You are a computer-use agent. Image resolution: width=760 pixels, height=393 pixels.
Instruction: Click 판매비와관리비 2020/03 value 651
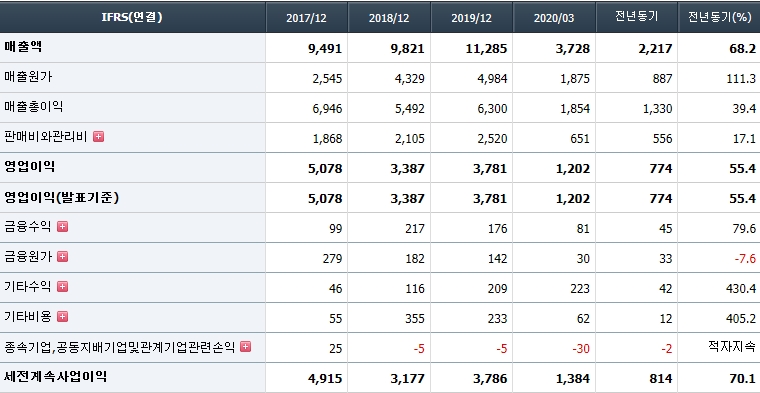click(x=580, y=139)
